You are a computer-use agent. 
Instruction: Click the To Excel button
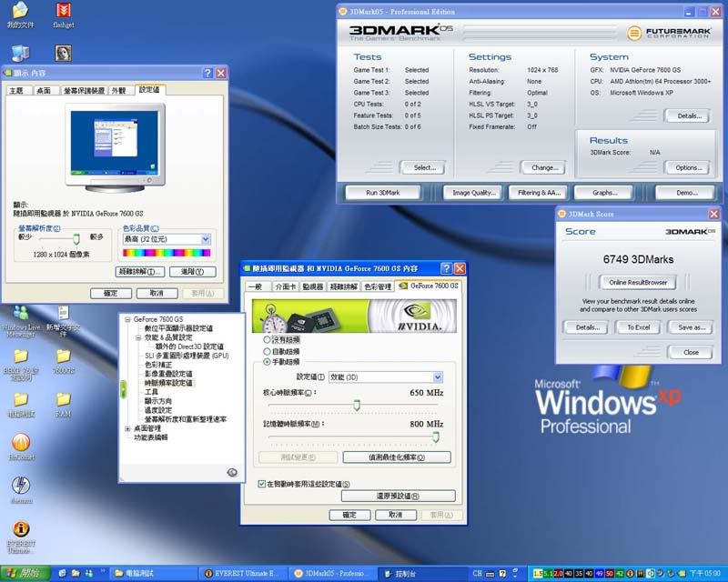pos(639,327)
